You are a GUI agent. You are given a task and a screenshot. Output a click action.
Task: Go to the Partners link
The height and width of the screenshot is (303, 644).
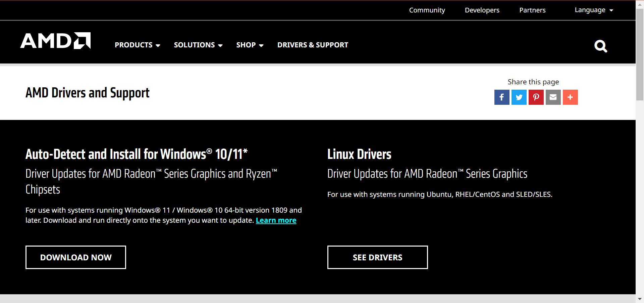point(532,10)
